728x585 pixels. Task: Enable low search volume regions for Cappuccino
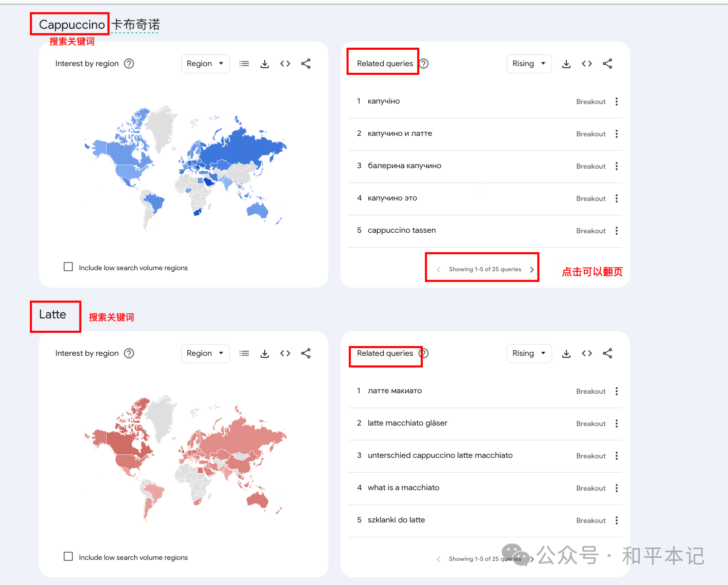tap(68, 267)
